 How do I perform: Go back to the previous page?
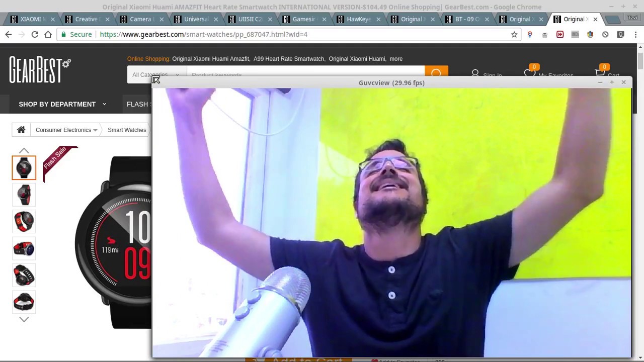click(x=8, y=34)
